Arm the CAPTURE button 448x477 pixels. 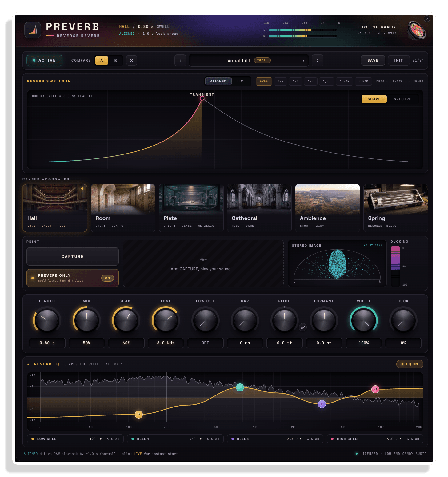click(73, 256)
